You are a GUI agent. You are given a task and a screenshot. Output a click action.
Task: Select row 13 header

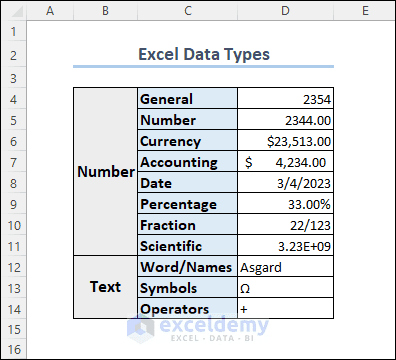point(13,288)
